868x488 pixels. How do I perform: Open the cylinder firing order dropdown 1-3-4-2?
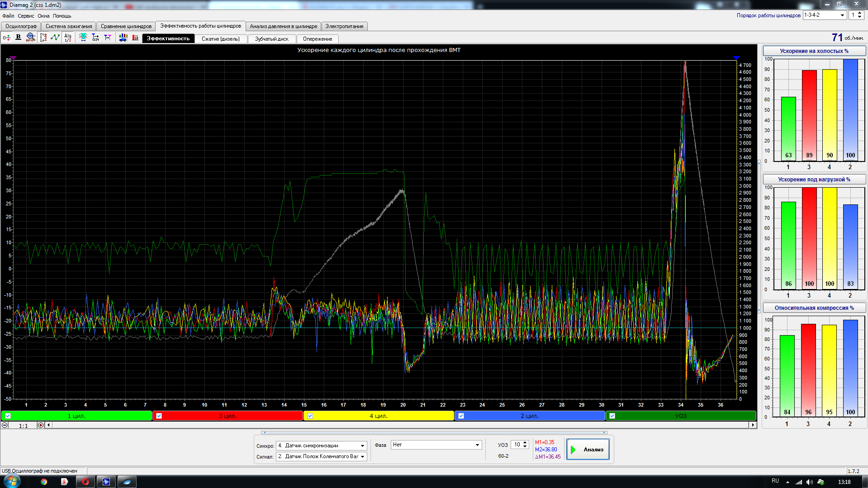(824, 15)
